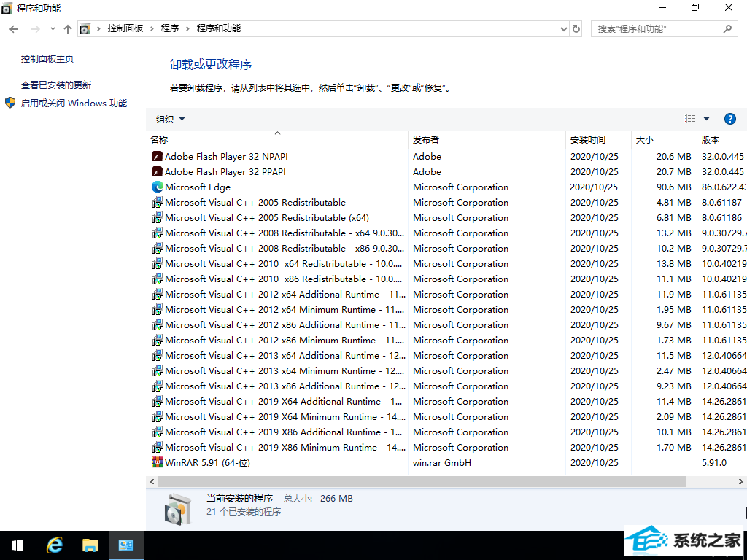Click the Up one level arrow
747x560 pixels.
[x=68, y=29]
